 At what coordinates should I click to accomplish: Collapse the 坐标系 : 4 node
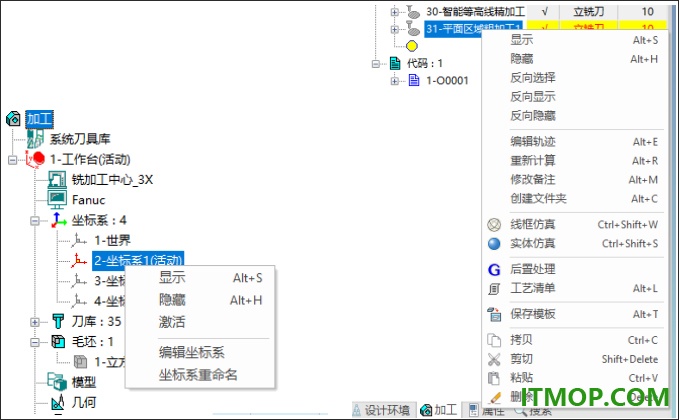[x=35, y=221]
